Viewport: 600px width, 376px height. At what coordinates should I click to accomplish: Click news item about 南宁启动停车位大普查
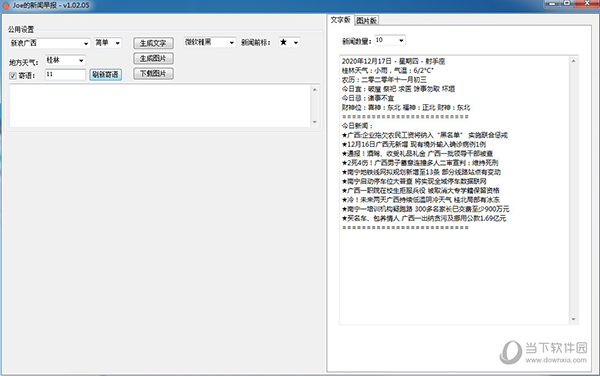click(414, 181)
